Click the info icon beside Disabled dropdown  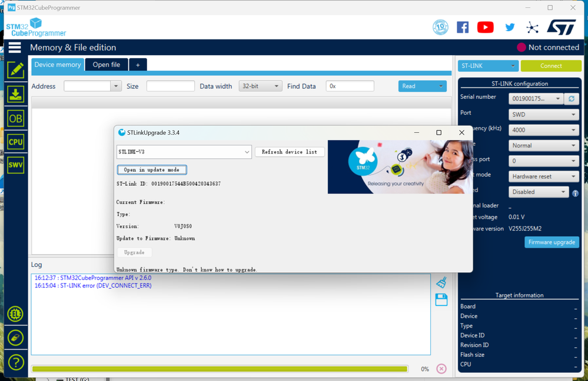coord(575,193)
